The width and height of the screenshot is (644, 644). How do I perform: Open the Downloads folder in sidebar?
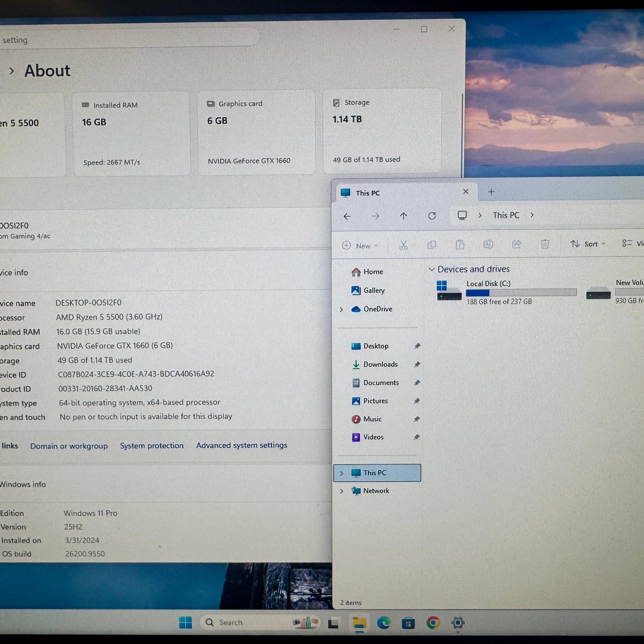[375, 364]
